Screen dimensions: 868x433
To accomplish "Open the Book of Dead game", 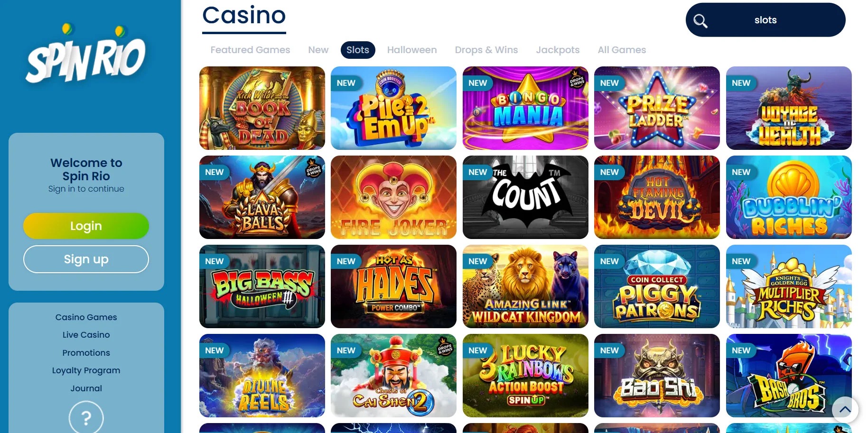I will point(262,108).
